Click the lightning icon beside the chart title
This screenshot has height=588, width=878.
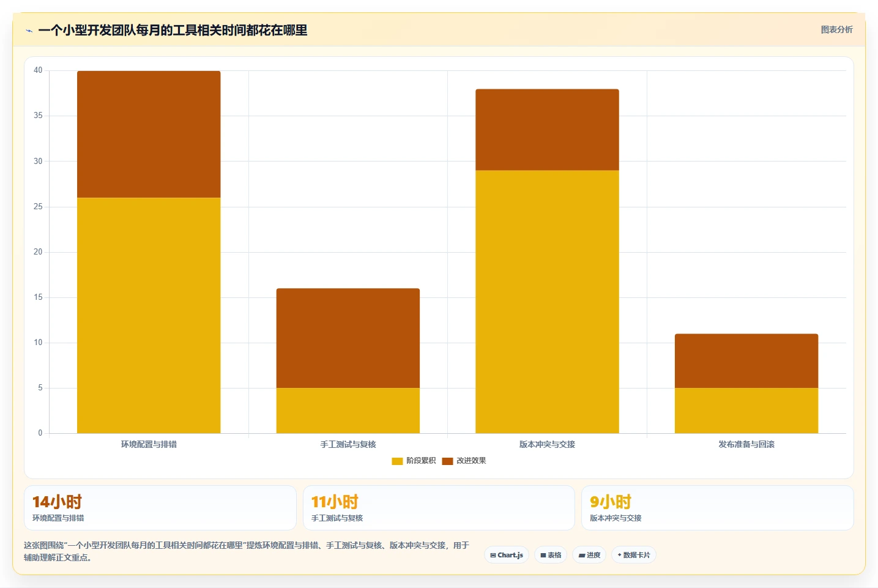click(x=29, y=31)
